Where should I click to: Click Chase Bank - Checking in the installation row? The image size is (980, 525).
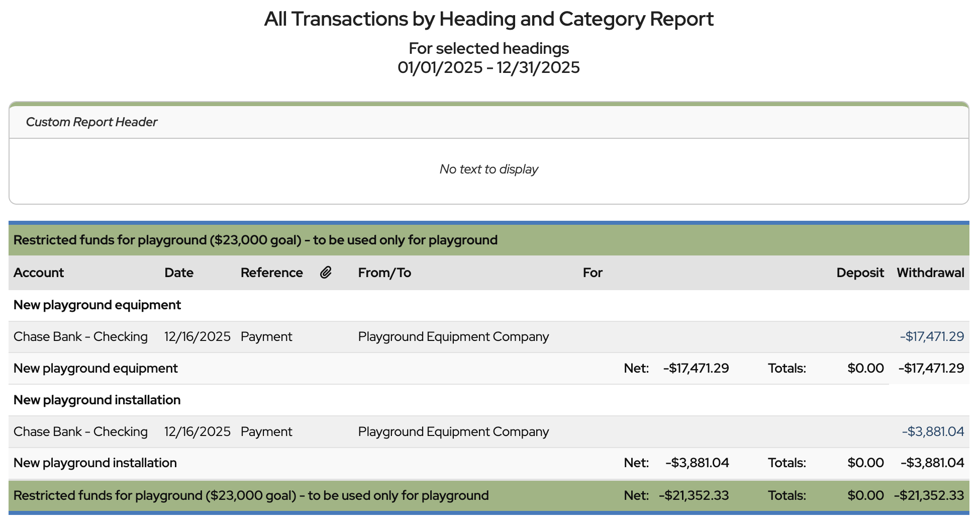point(80,431)
